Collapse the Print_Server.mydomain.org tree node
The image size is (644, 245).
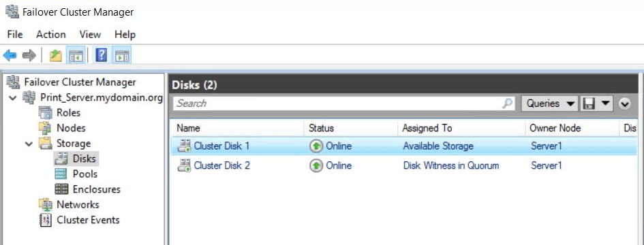14,98
